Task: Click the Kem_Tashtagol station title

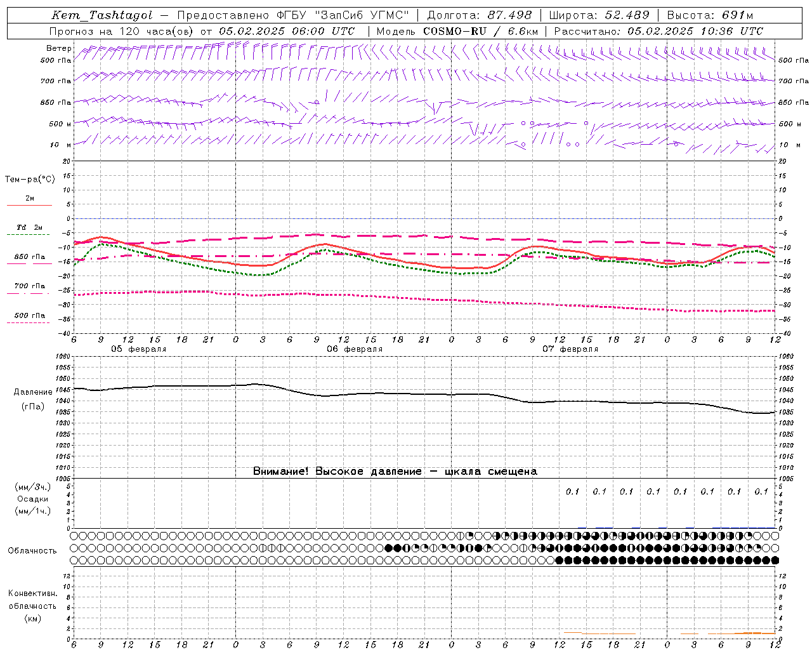Action: [x=102, y=15]
